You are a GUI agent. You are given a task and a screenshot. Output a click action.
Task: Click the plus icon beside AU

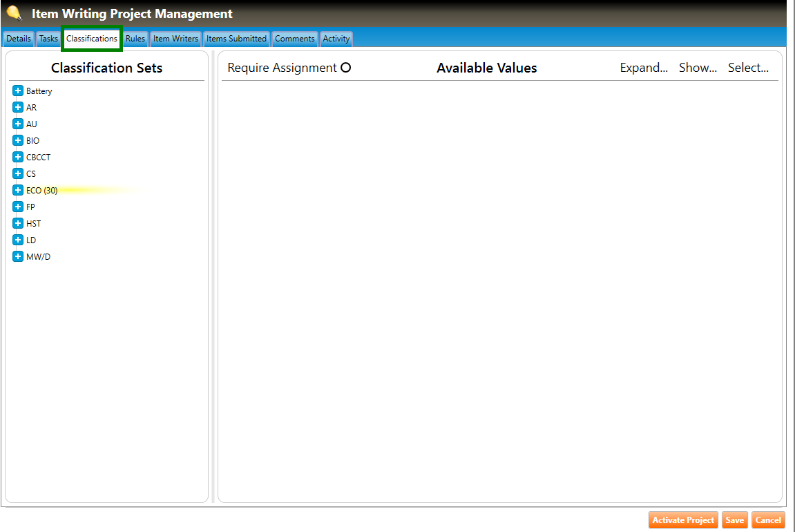click(x=18, y=124)
